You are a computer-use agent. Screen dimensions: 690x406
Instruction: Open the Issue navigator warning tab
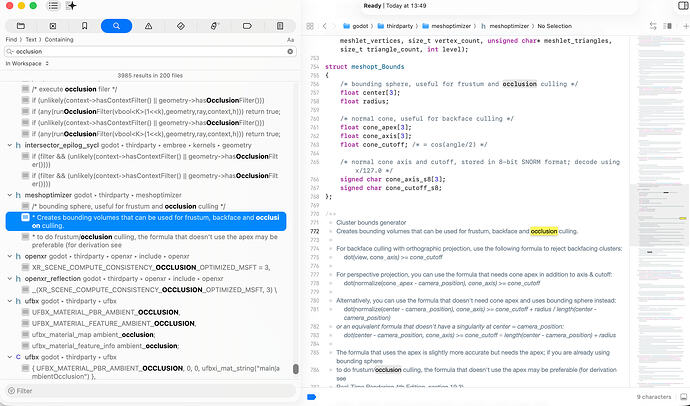pyautogui.click(x=148, y=26)
